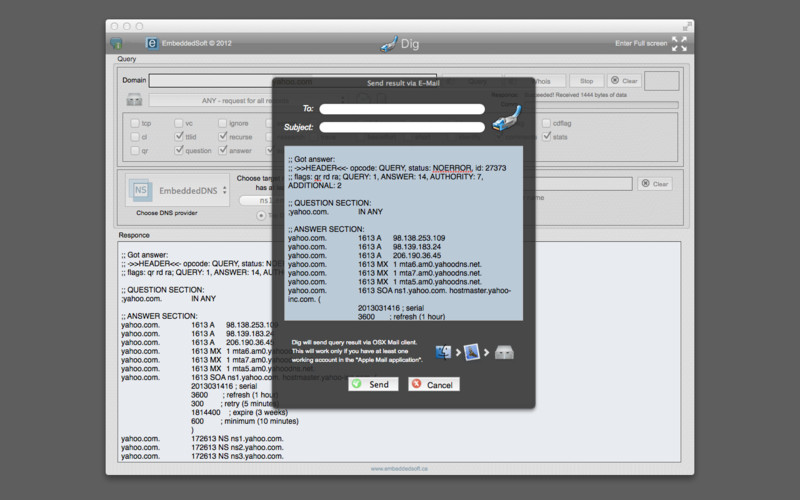Uncheck the answer option
Screen dimensions: 800x500
pyautogui.click(x=222, y=150)
